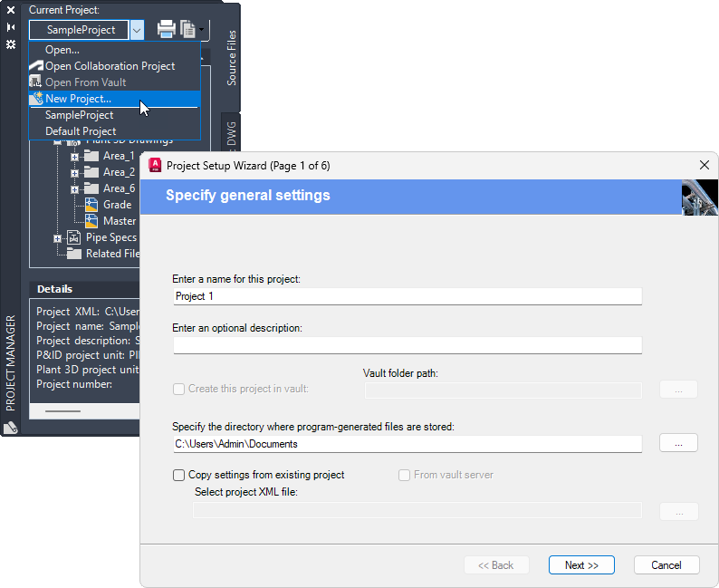Screen dimensions: 719x588
Task: Select the Area_2 folder icon
Action: click(91, 172)
